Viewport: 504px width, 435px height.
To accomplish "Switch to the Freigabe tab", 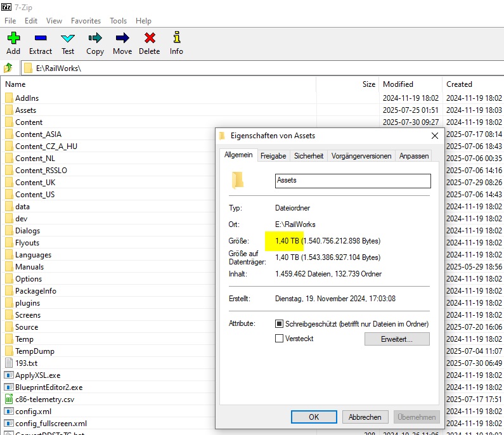I will [273, 156].
